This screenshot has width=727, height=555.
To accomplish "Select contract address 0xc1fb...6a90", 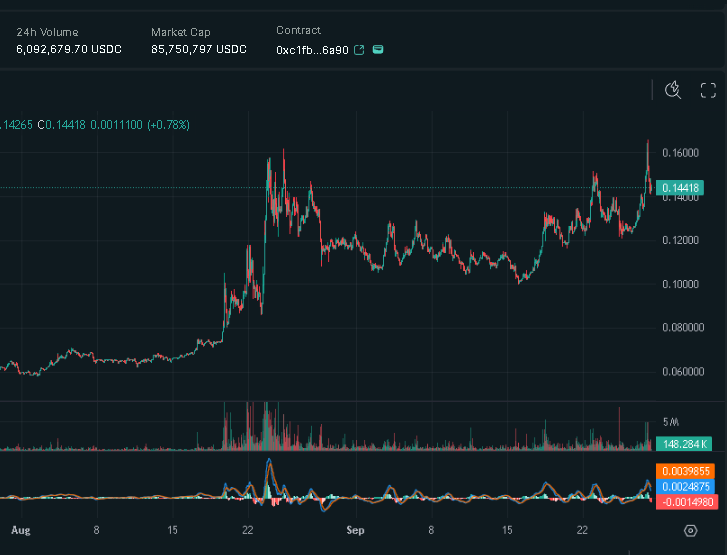I will pyautogui.click(x=312, y=50).
